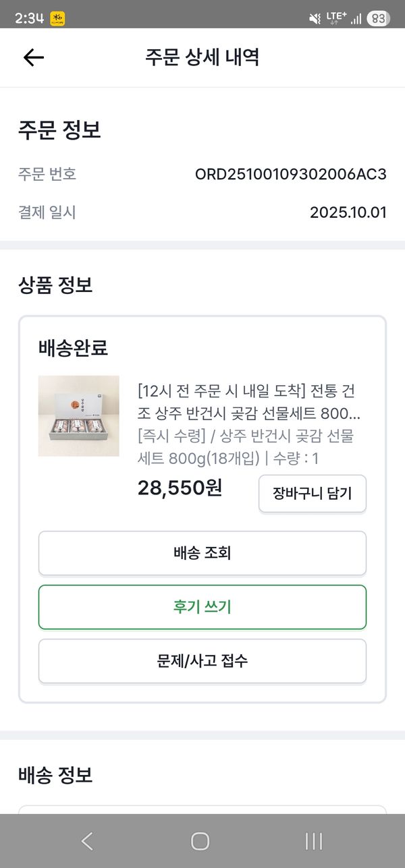This screenshot has height=868, width=405.
Task: Tap the battery indicator showing 83
Action: (x=378, y=19)
